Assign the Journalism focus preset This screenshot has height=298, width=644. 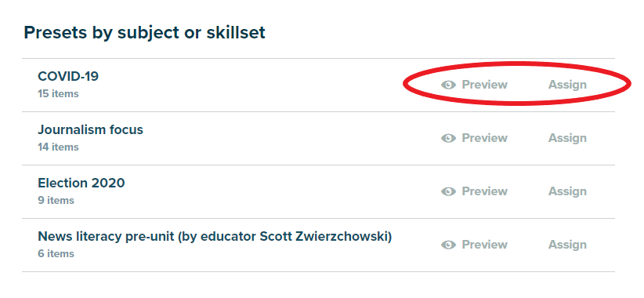pyautogui.click(x=567, y=138)
